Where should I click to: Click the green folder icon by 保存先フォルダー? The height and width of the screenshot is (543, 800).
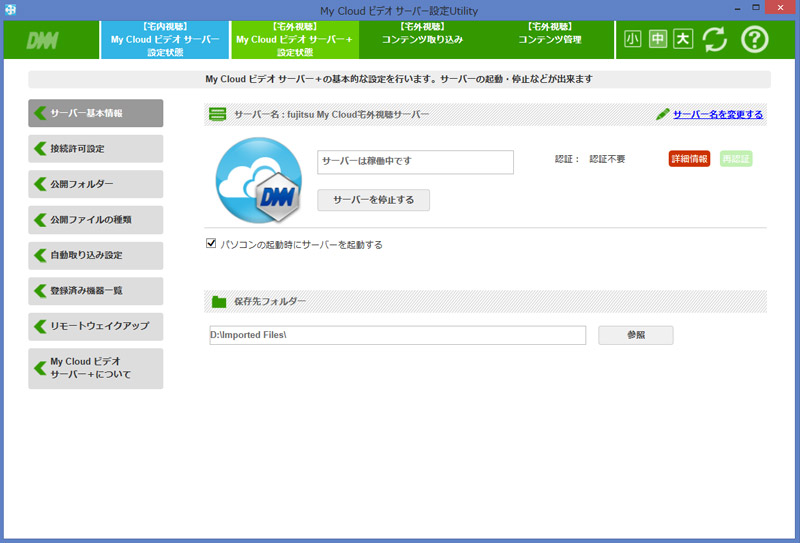click(x=218, y=300)
